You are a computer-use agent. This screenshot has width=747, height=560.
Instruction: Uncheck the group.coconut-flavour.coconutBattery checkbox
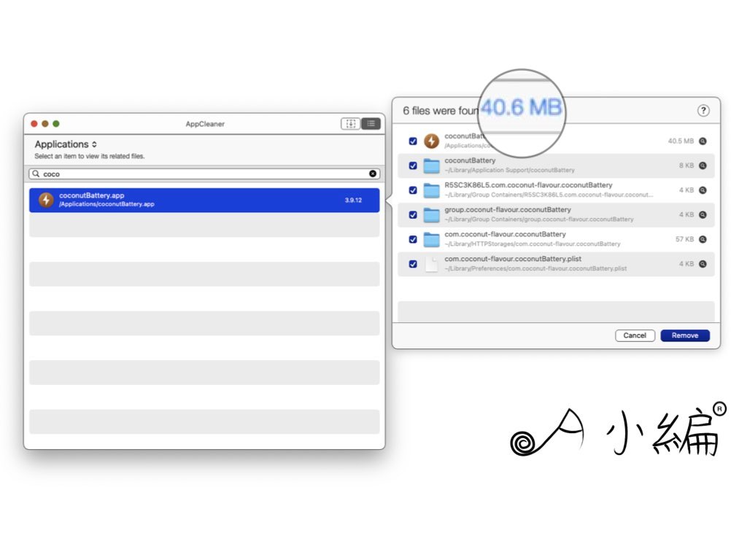click(413, 215)
